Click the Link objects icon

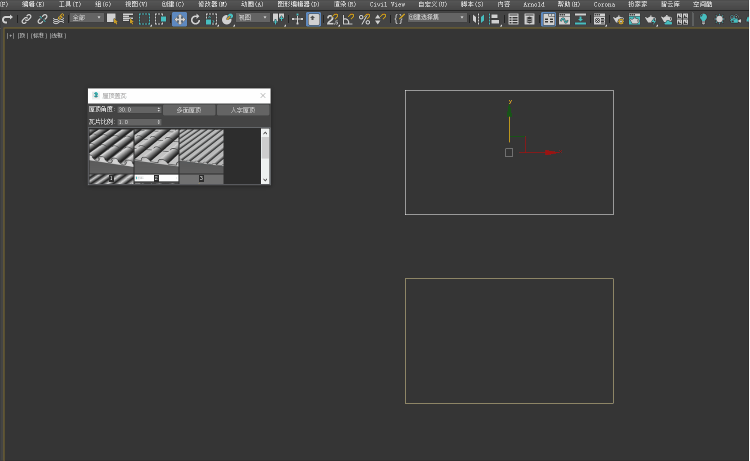point(27,19)
